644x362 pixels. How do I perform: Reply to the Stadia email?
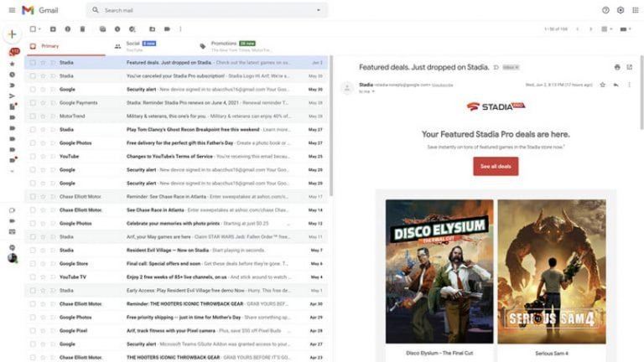(615, 85)
